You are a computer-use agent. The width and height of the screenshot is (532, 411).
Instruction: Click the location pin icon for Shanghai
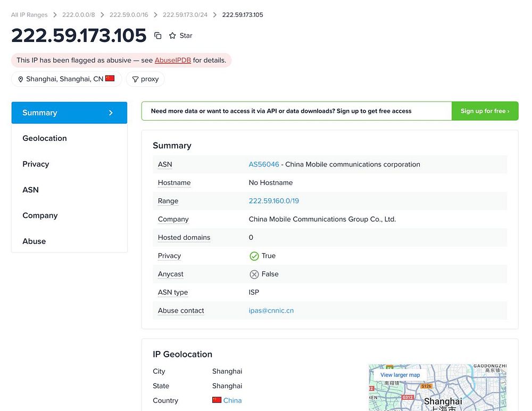[x=21, y=79]
